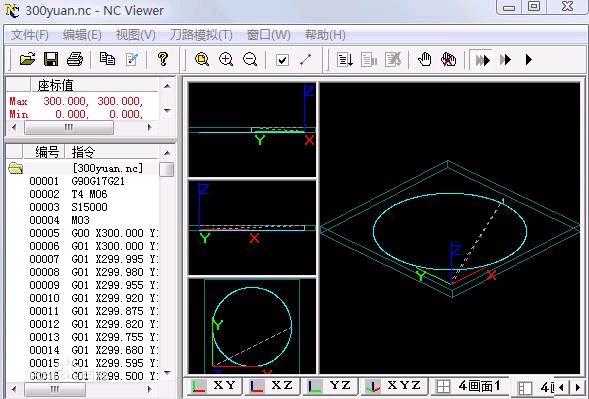The image size is (589, 399).
Task: Select line 00001 G90G17G21
Action: tap(83, 181)
